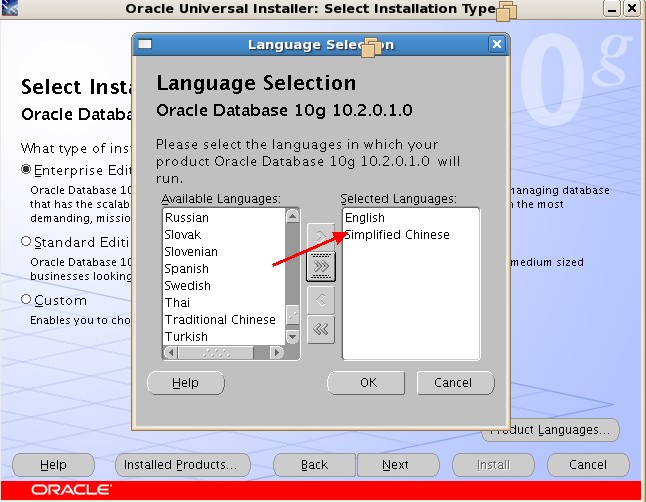Click OK in Language Selection dialog
646x502 pixels.
(x=366, y=383)
